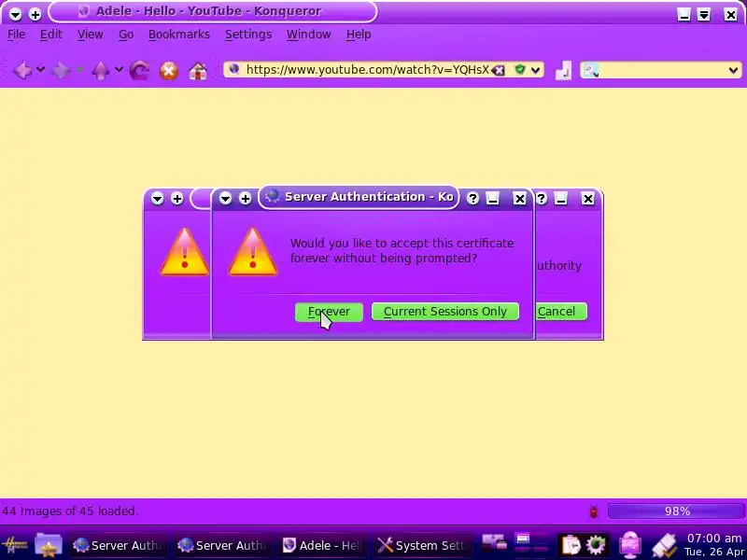Switch to the 'Adele - Hel' taskbar entry
747x560 pixels.
click(x=321, y=545)
